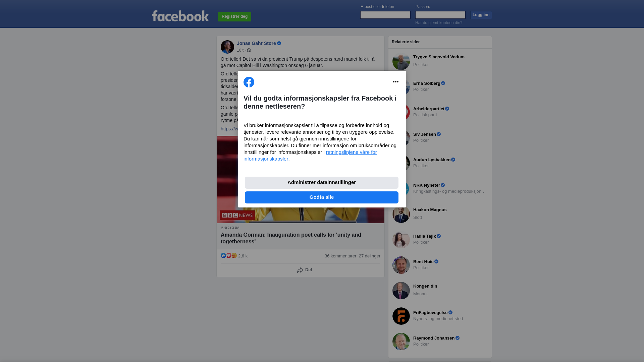Click Administrer datainnstillinger button
The width and height of the screenshot is (644, 362).
(322, 183)
